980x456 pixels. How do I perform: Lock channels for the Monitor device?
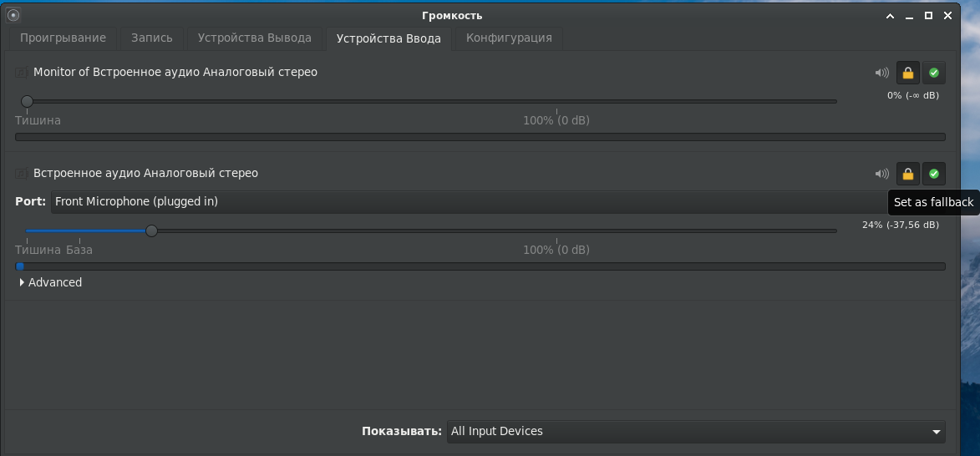[908, 73]
